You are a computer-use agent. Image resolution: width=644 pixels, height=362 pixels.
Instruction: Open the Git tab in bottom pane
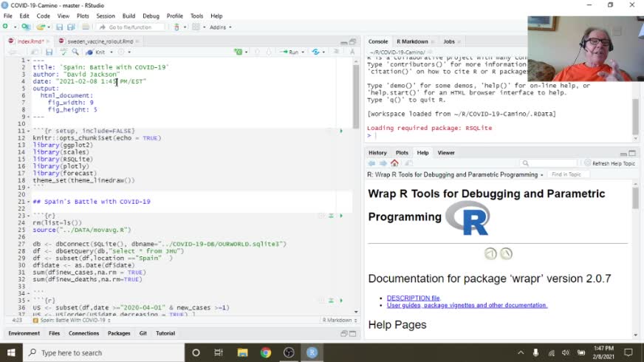[143, 333]
